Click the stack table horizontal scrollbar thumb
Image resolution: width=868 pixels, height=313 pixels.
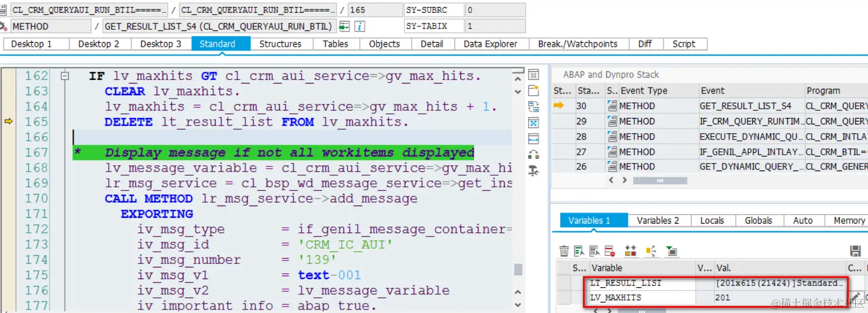point(660,181)
